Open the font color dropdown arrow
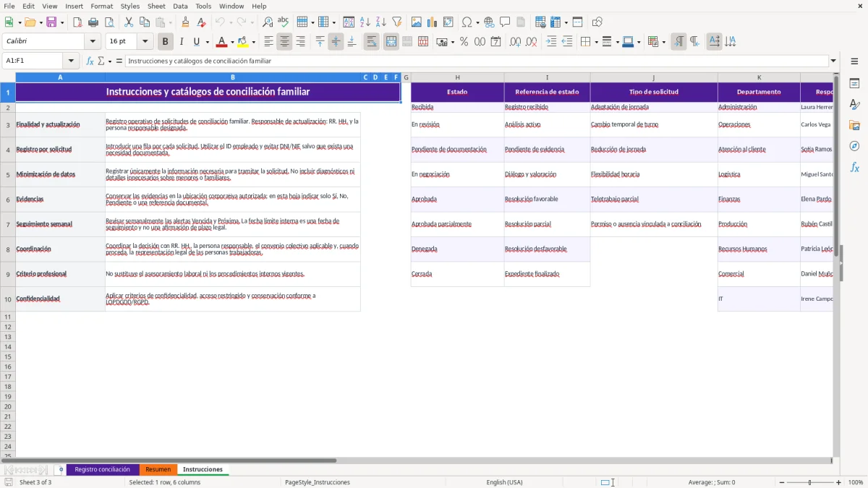Screen dimensions: 868x488 pyautogui.click(x=232, y=42)
